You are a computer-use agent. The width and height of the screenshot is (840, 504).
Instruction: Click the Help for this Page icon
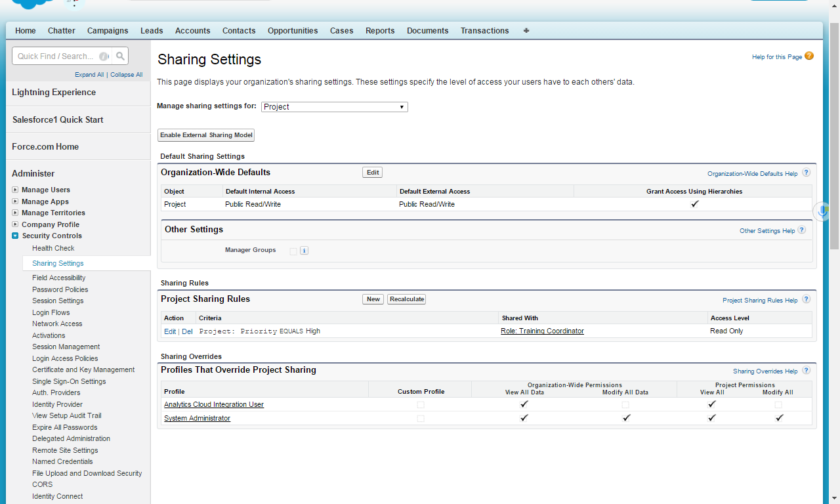pyautogui.click(x=808, y=56)
